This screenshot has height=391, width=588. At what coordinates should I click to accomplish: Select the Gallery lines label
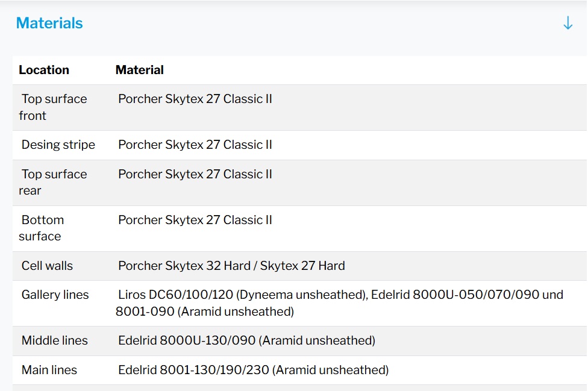55,295
